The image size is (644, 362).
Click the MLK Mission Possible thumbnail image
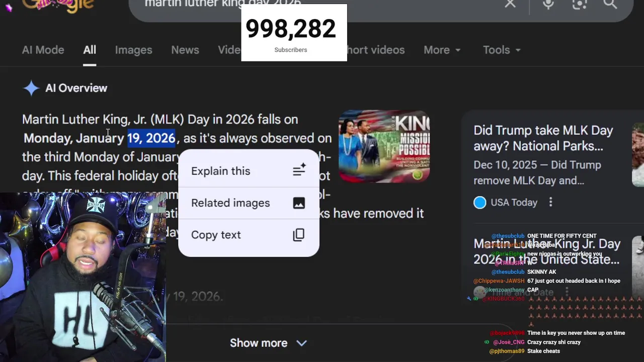(384, 146)
